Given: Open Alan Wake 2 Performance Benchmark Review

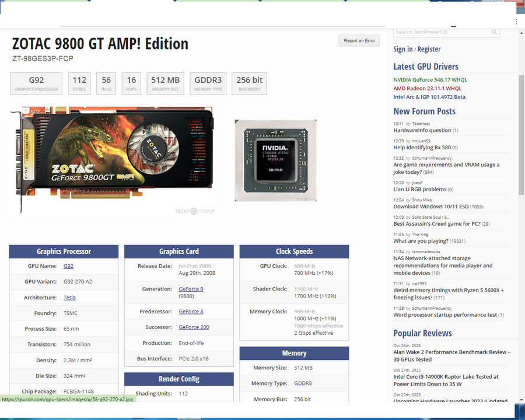Looking at the screenshot, I should click(x=452, y=356).
